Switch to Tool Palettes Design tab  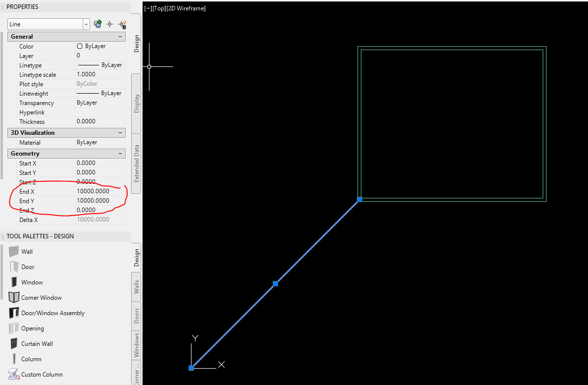(x=136, y=258)
